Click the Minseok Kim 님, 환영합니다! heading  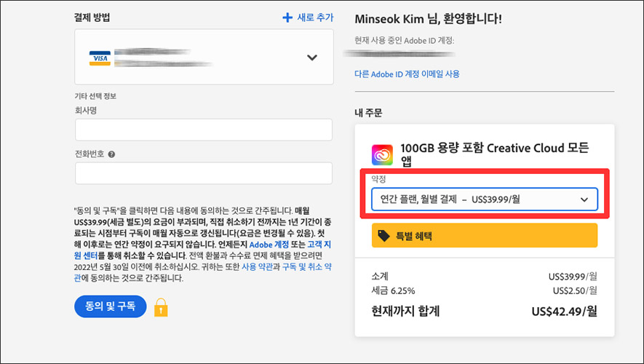point(428,19)
